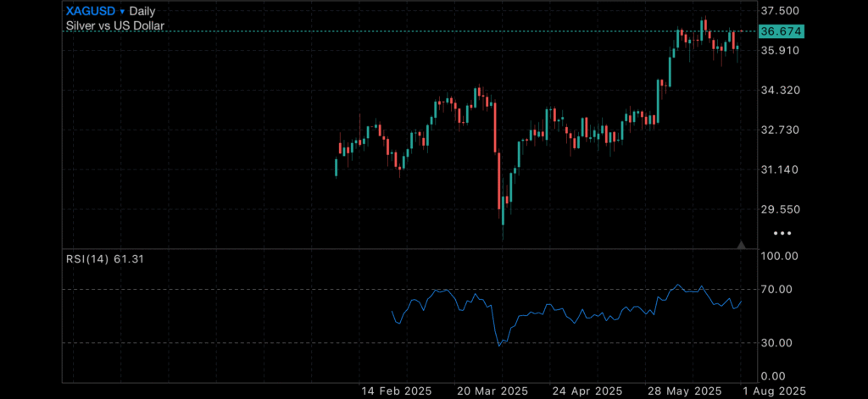
Task: Click the 32.730 price axis label
Action: pyautogui.click(x=780, y=130)
